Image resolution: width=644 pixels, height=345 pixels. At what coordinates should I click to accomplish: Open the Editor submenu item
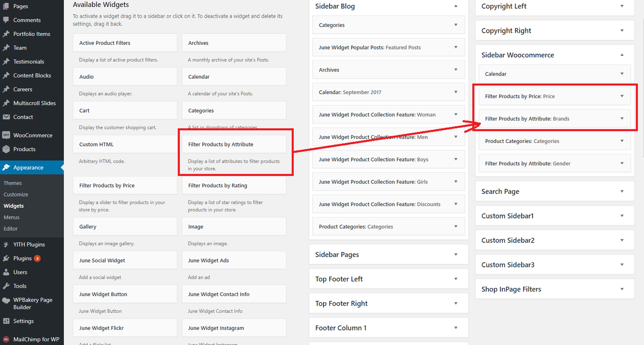pyautogui.click(x=11, y=229)
